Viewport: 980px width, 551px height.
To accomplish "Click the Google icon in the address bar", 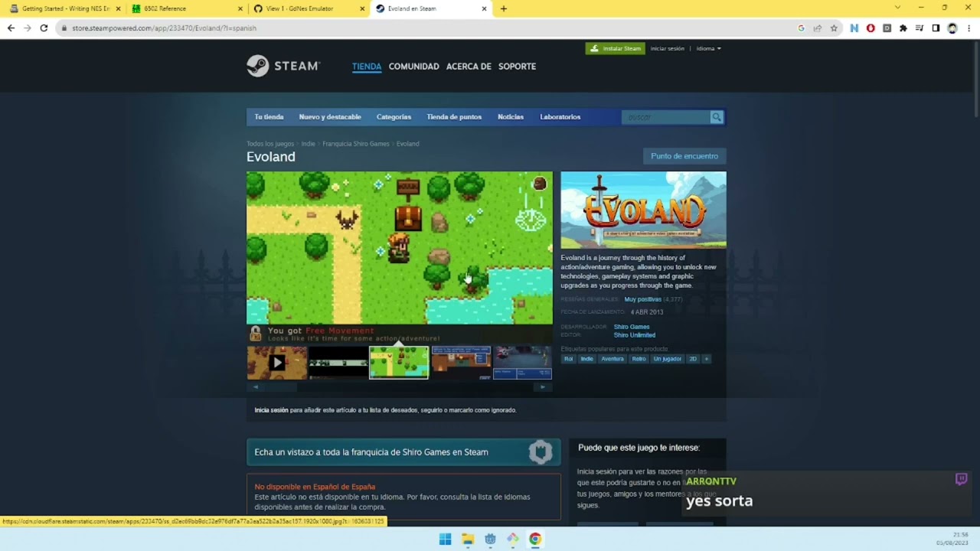I will [802, 28].
